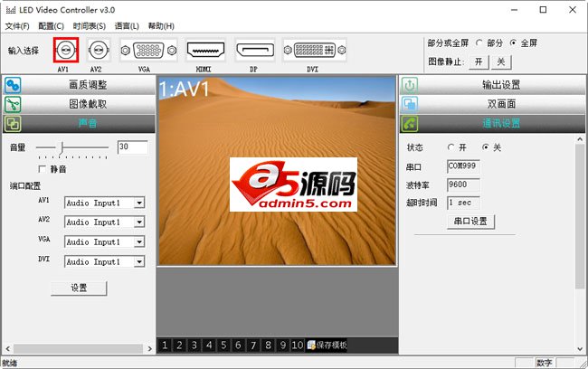Open DVI audio input dropdown
Viewport: 588px width, 369px height.
[x=139, y=261]
